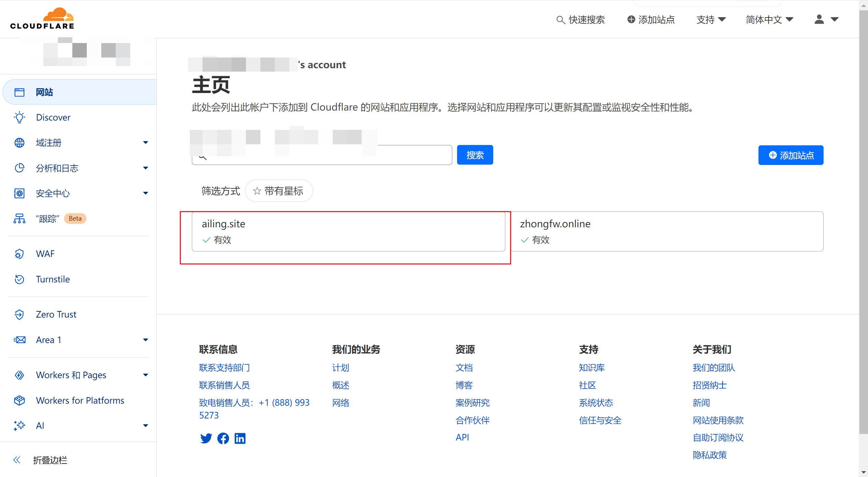The height and width of the screenshot is (477, 868).
Task: Open the 博客 link
Action: (464, 385)
